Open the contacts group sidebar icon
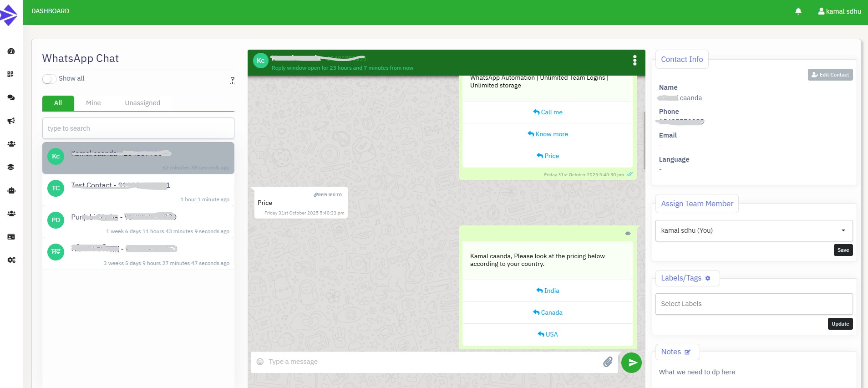The height and width of the screenshot is (388, 868). pyautogui.click(x=11, y=144)
